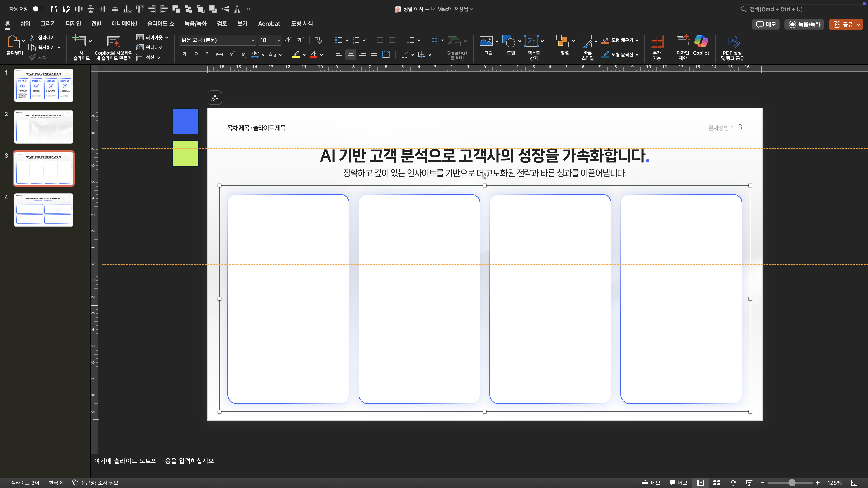Click the zoom slider in the status bar
The width and height of the screenshot is (868, 488).
tap(792, 483)
